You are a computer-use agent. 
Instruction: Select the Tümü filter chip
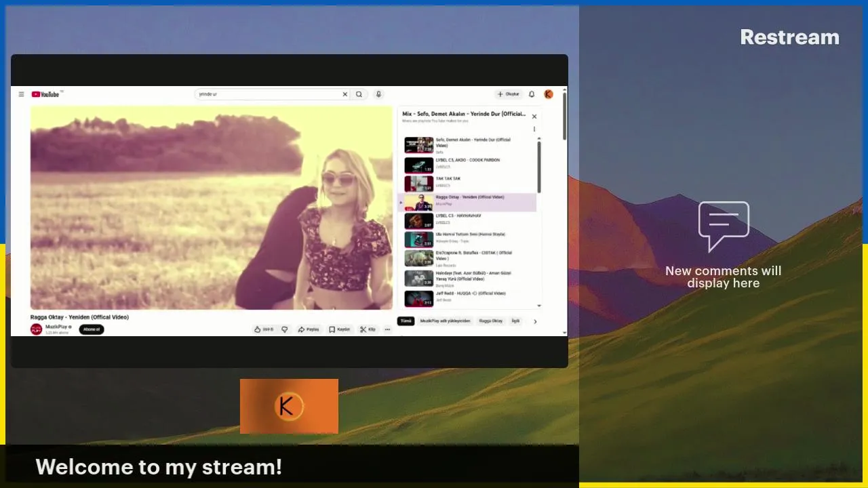406,321
